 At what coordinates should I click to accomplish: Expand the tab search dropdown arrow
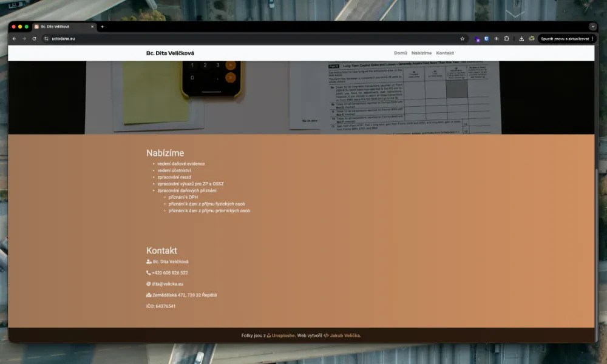[x=592, y=27]
